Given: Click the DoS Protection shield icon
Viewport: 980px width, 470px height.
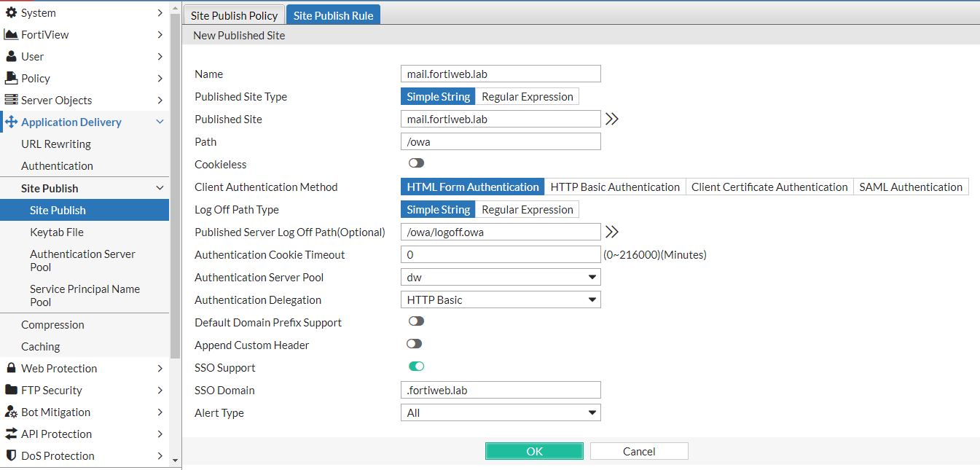Looking at the screenshot, I should click(11, 455).
